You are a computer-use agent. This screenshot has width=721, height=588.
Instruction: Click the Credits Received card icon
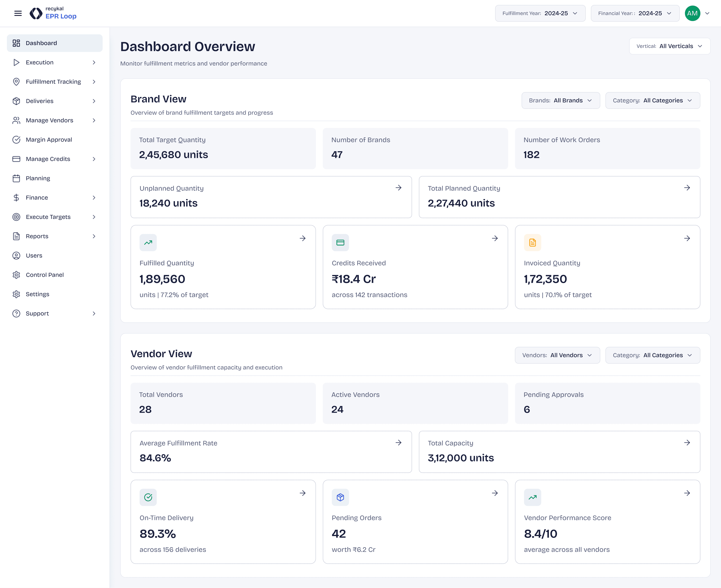(x=340, y=242)
